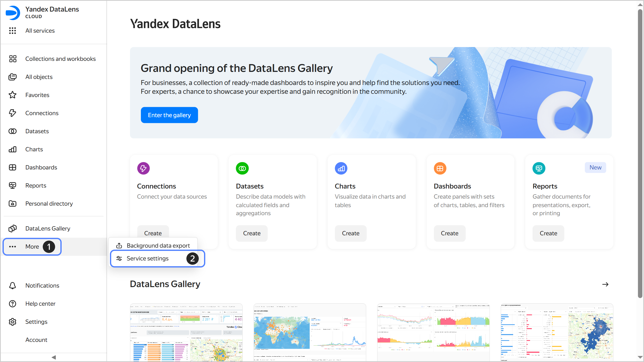Click the DataLens Gallery sidebar icon
This screenshot has height=362, width=644.
click(13, 229)
